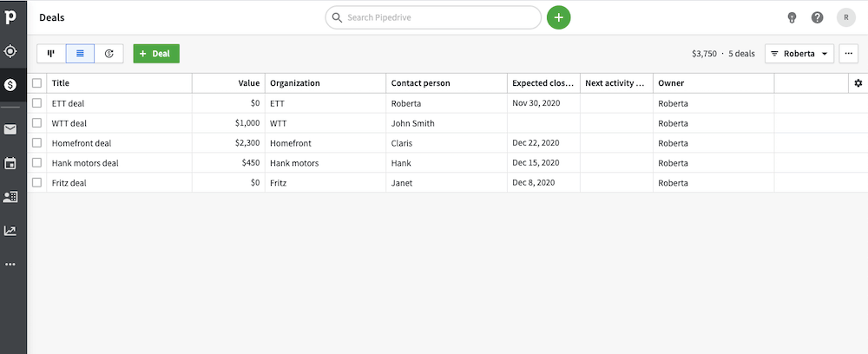The image size is (868, 354).
Task: Click the Nov 30, 2020 date cell
Action: point(543,103)
